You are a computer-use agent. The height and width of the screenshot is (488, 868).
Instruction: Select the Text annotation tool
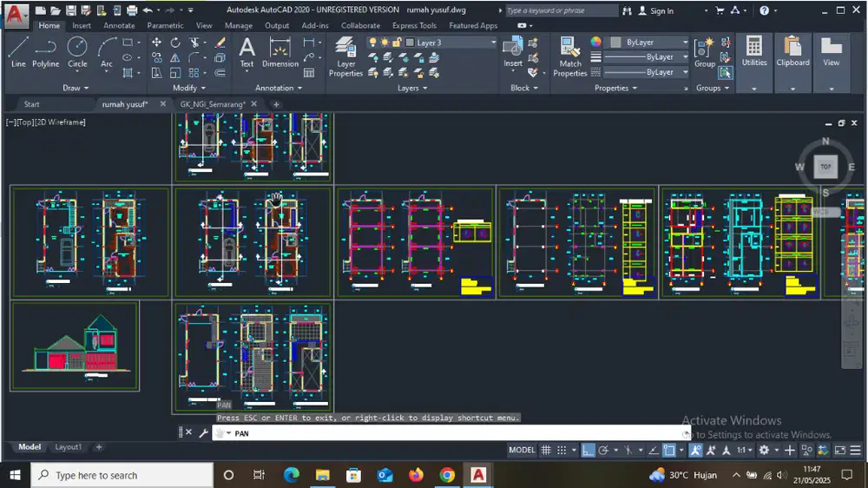(x=247, y=52)
